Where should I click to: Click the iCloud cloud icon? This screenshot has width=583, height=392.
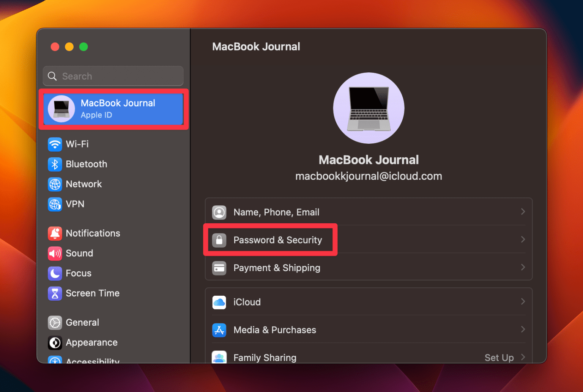(219, 302)
